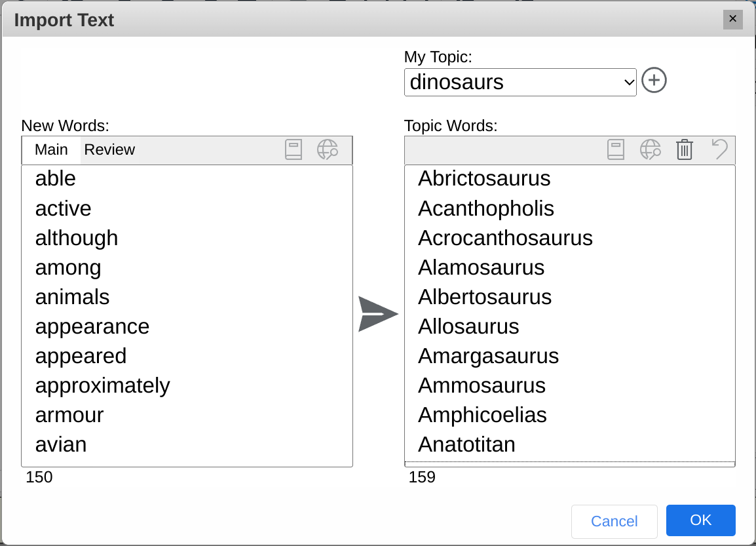Select 'Alamosaurus' in Topic Words
756x546 pixels.
pyautogui.click(x=570, y=267)
